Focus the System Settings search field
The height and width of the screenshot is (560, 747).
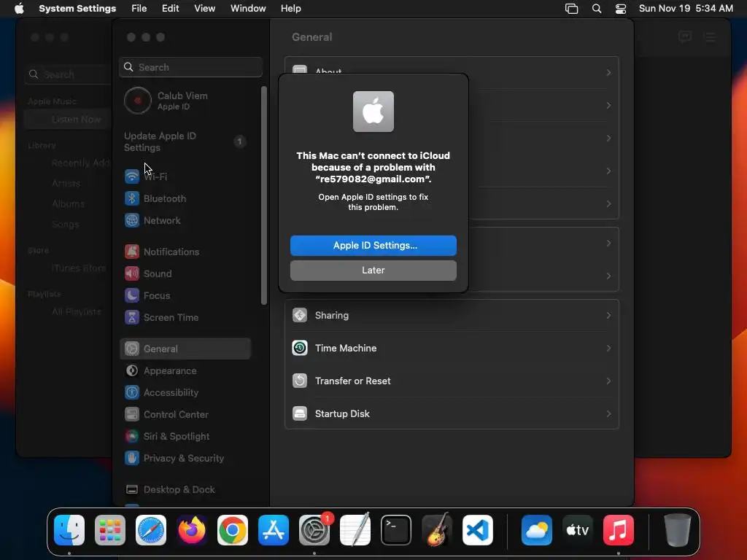coord(190,67)
